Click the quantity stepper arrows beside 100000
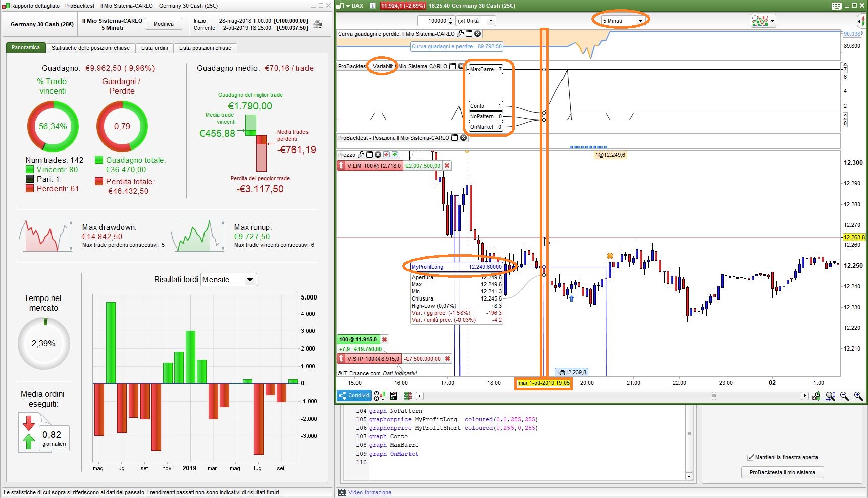868x498 pixels. pyautogui.click(x=451, y=21)
